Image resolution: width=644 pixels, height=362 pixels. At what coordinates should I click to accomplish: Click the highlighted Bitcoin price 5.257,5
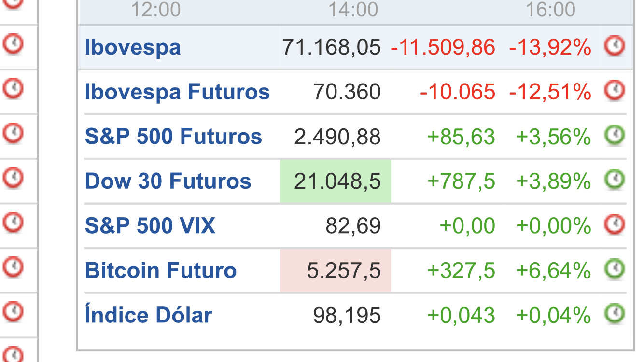pyautogui.click(x=336, y=271)
